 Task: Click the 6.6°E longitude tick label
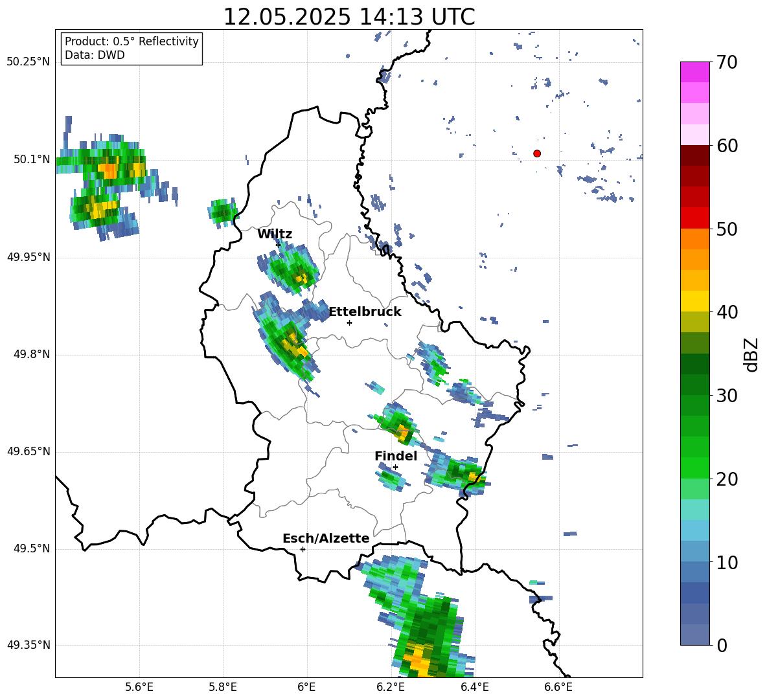pos(558,687)
